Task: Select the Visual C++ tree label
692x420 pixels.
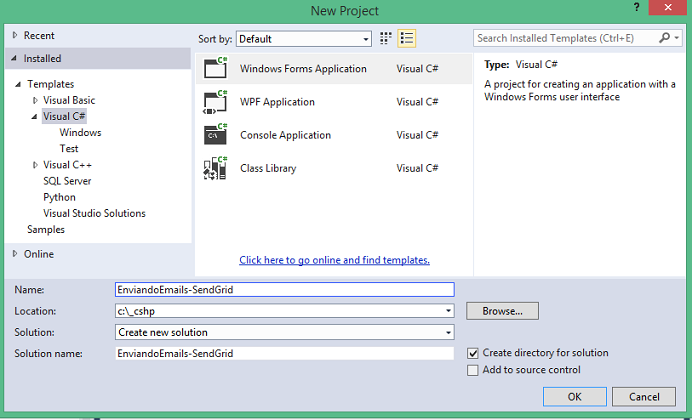Action: [x=68, y=165]
